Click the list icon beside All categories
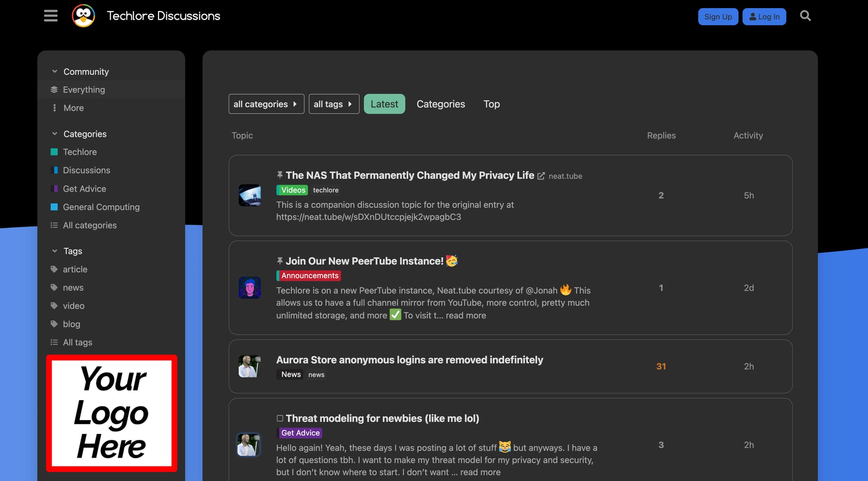Viewport: 868px width, 481px height. tap(54, 225)
